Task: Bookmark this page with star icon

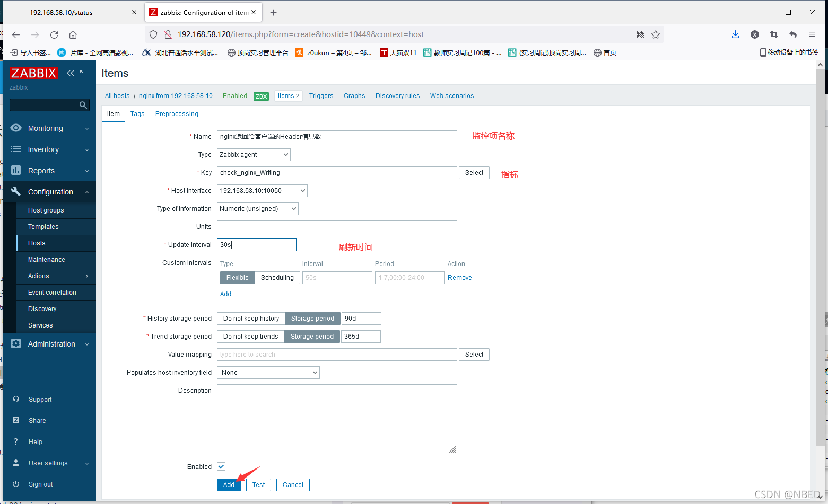Action: coord(656,34)
